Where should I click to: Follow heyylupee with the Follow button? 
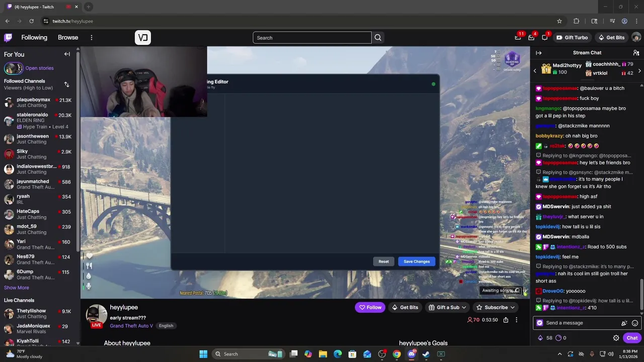(369, 307)
